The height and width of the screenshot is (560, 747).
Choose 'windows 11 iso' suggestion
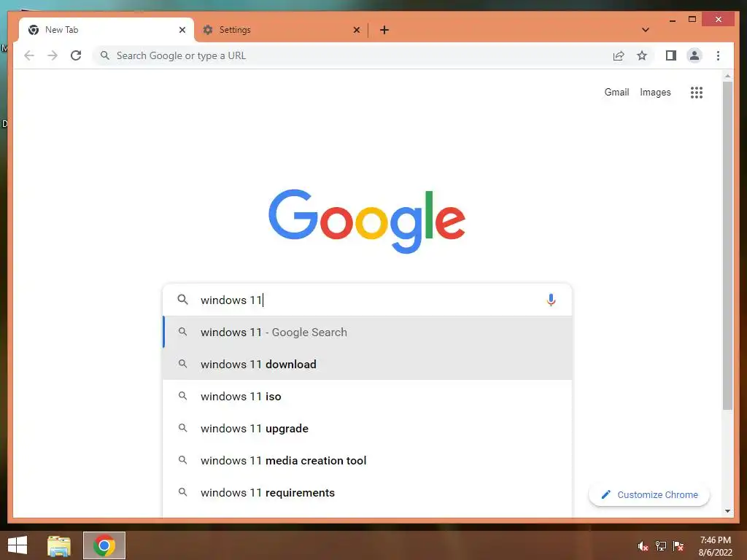368,396
